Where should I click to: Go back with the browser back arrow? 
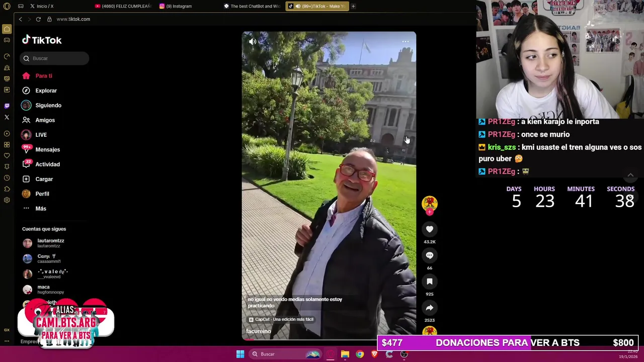(x=20, y=19)
